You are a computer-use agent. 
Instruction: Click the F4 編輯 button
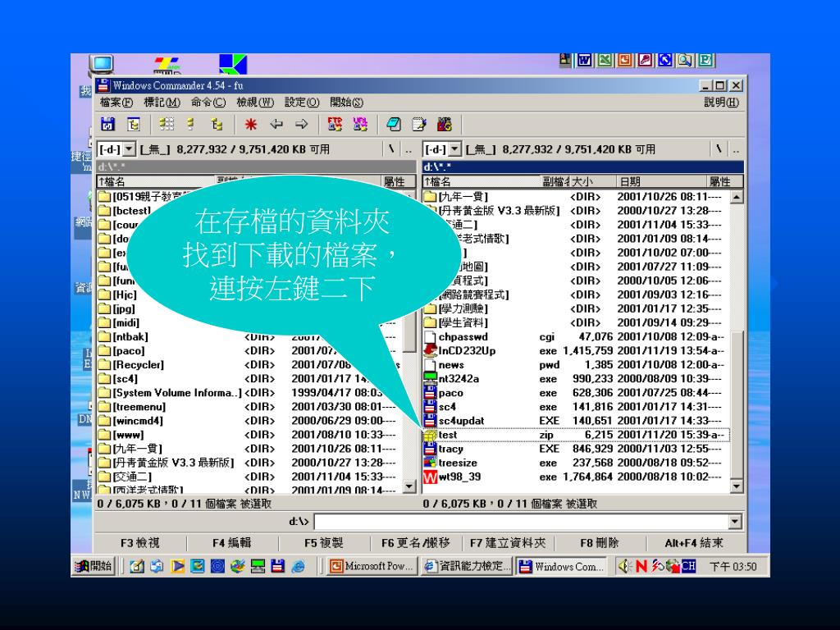point(232,543)
